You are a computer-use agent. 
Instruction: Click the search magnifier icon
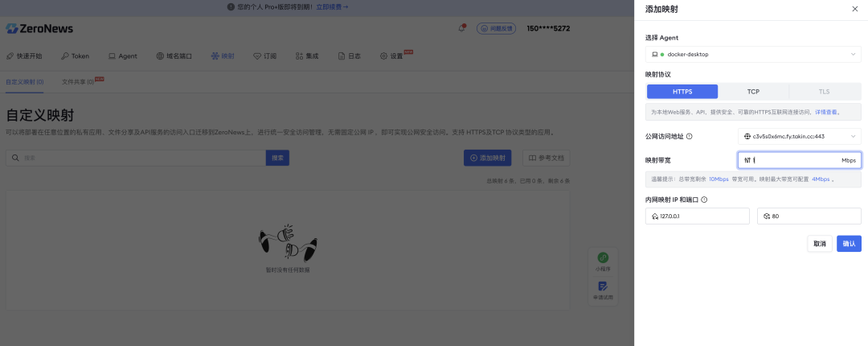pos(15,158)
